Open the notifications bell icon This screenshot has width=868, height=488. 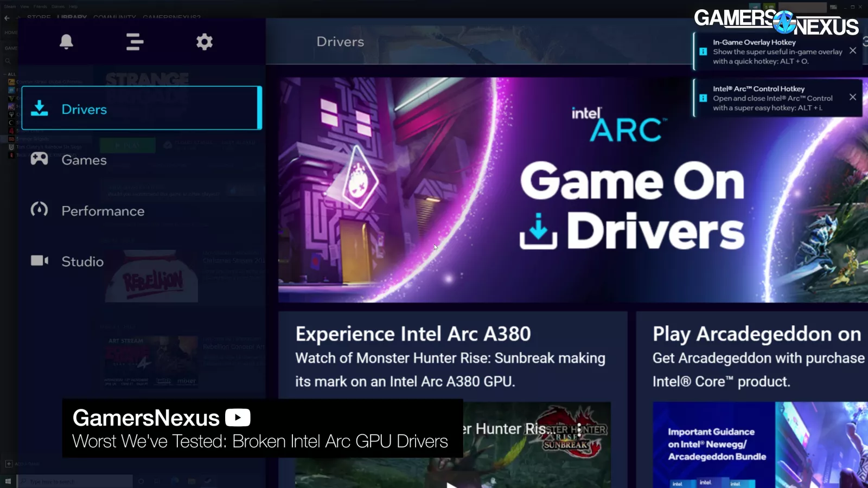click(x=66, y=42)
